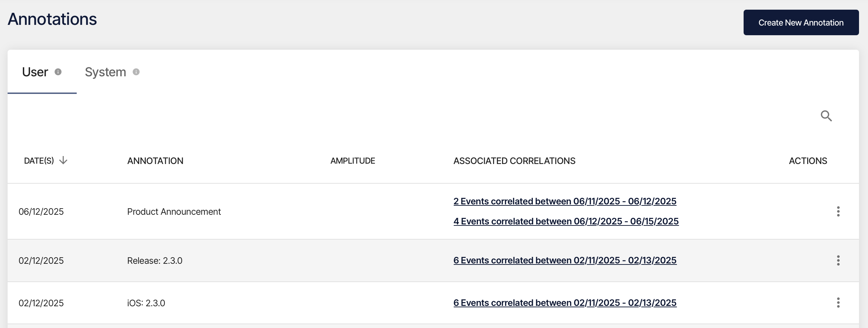Image resolution: width=868 pixels, height=328 pixels.
Task: Click the info icon beside System tab
Action: tap(136, 72)
